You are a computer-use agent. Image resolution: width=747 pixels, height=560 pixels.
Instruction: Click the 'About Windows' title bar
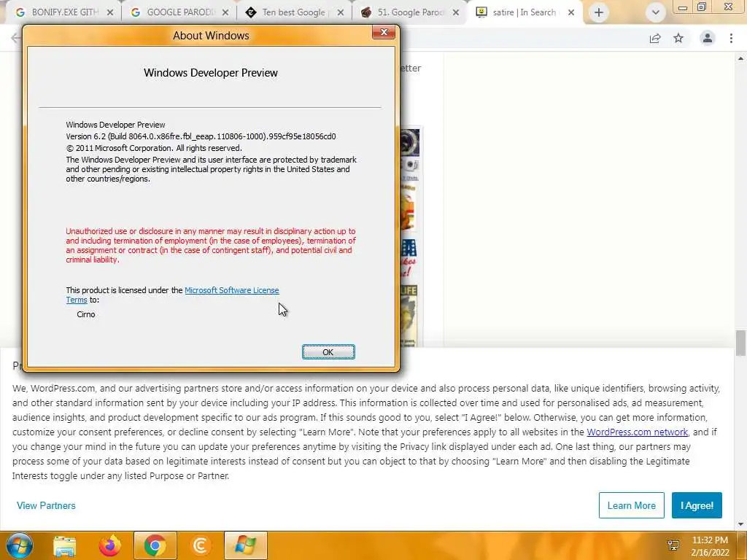point(211,35)
